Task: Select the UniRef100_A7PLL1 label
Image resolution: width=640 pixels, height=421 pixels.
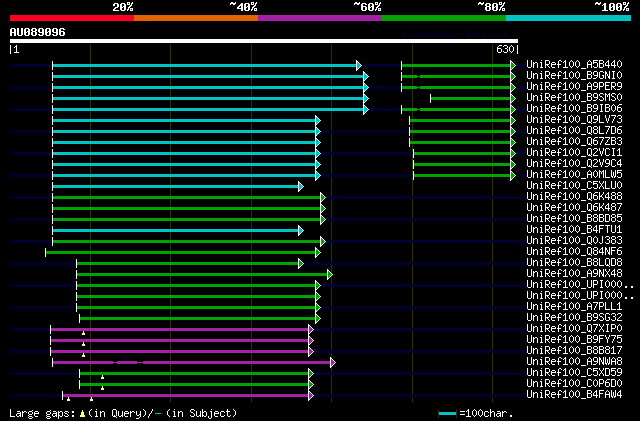Action: (574, 306)
